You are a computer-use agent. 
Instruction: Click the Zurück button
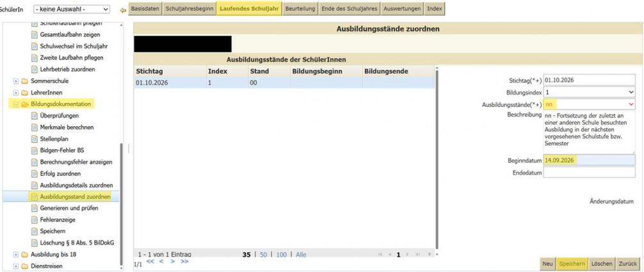pos(627,264)
